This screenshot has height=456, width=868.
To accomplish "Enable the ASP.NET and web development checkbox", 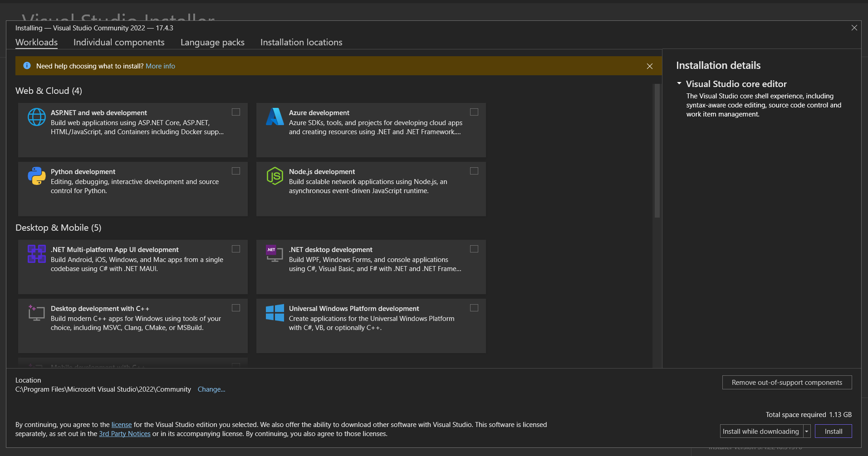I will coord(236,112).
